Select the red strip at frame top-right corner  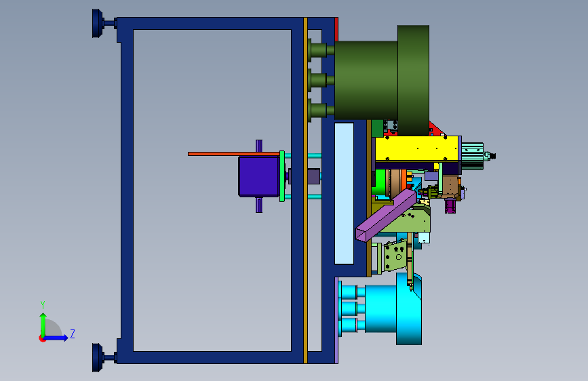tap(336, 29)
